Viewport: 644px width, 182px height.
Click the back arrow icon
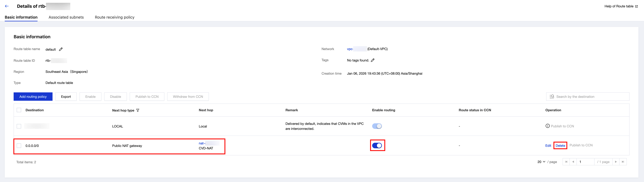pyautogui.click(x=7, y=6)
